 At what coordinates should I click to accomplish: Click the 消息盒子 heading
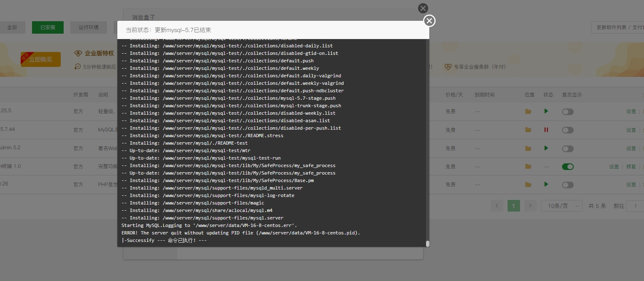point(144,17)
